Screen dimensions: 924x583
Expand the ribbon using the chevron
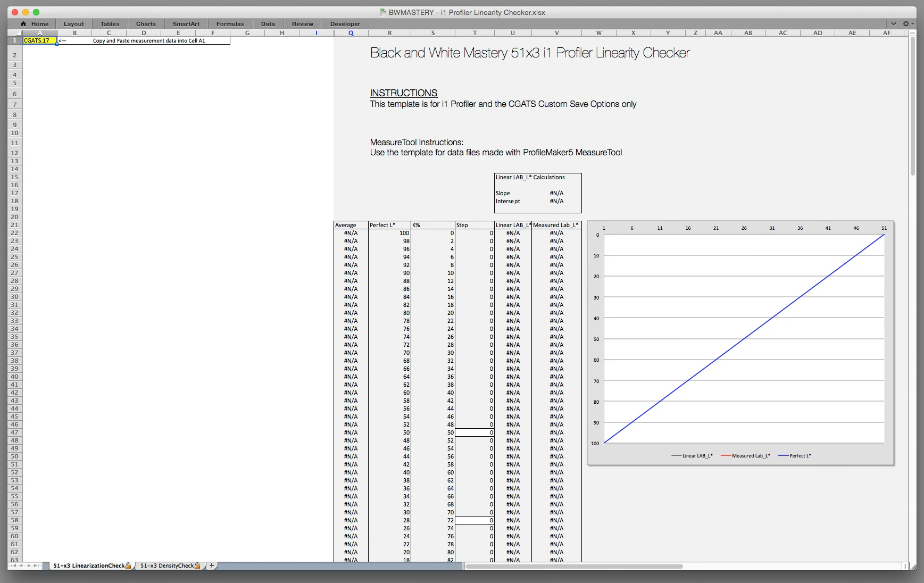(x=894, y=24)
